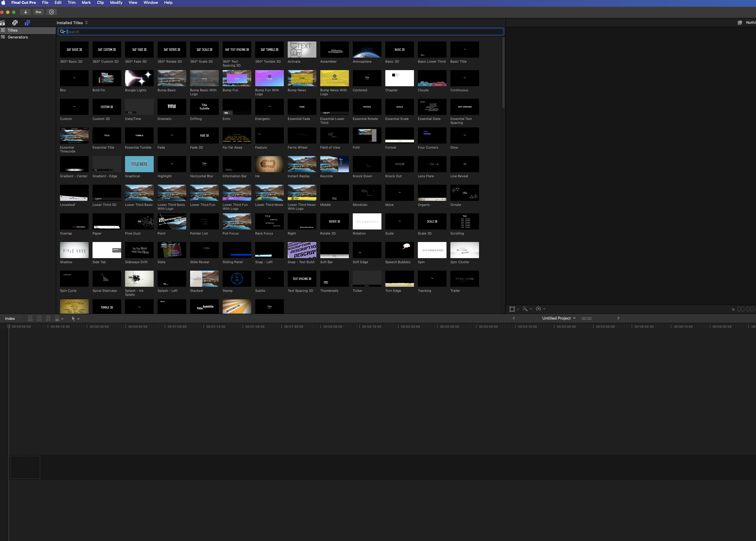The width and height of the screenshot is (756, 541).
Task: Select the Stamp title thumbnail
Action: 237,279
